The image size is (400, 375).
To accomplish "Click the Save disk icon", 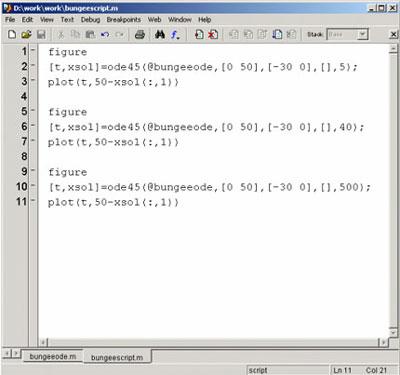I will pyautogui.click(x=41, y=34).
